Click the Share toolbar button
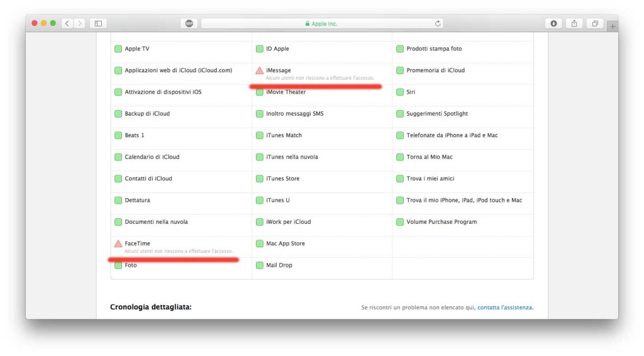The image size is (644, 356). click(x=574, y=23)
